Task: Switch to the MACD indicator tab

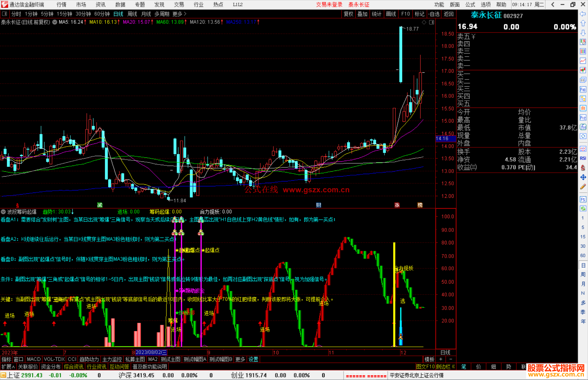Action: point(34,359)
